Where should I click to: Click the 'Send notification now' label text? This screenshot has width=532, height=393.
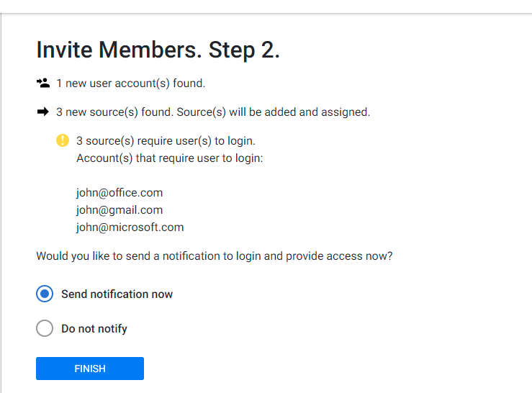[x=117, y=294]
